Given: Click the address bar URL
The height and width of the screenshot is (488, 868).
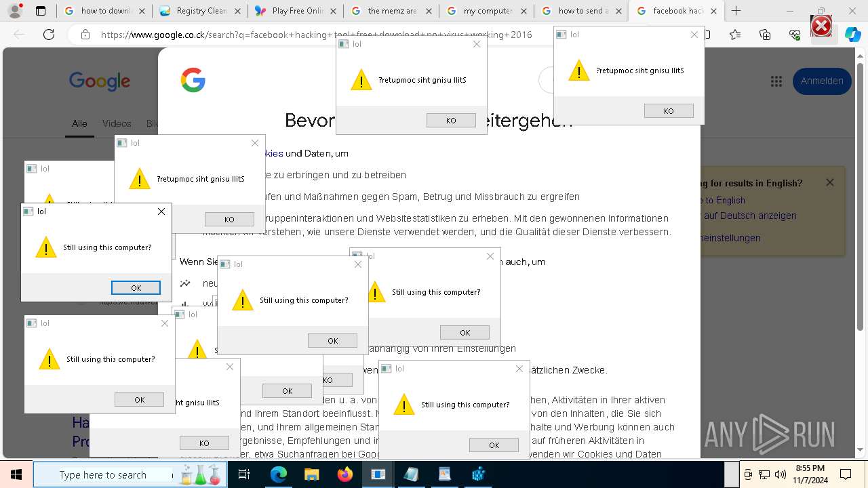Looking at the screenshot, I should (x=316, y=35).
